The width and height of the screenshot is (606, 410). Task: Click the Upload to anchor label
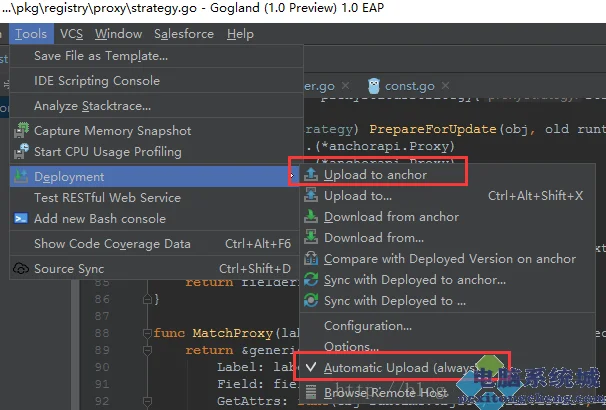[x=375, y=175]
